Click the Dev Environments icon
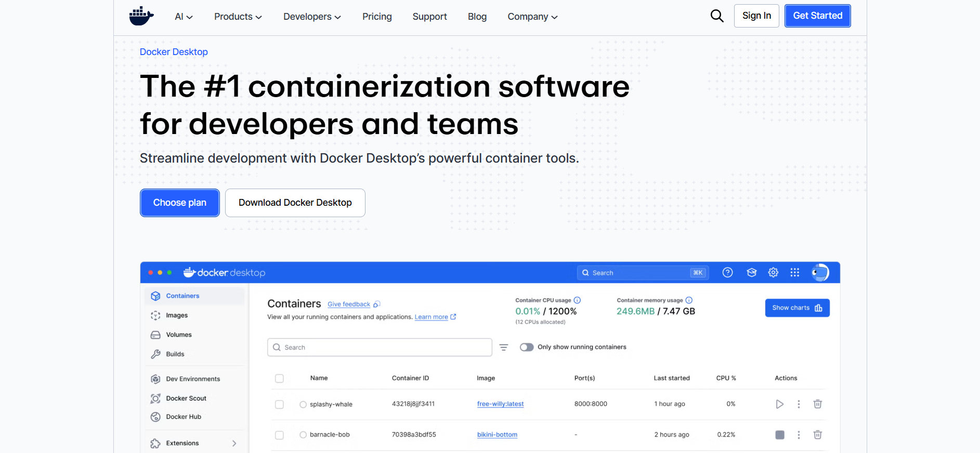Screen dimensions: 980x453 coord(155,379)
